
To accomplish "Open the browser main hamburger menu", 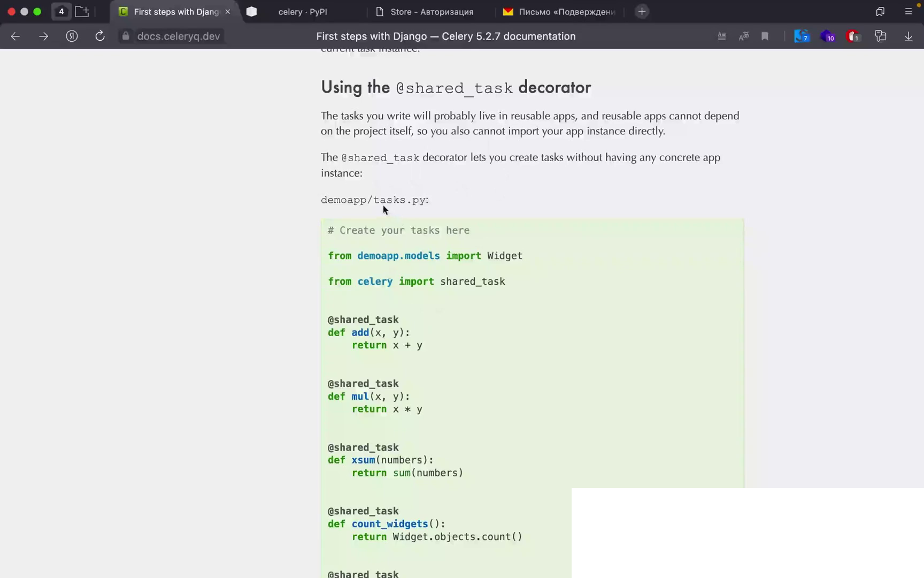I will pyautogui.click(x=908, y=11).
